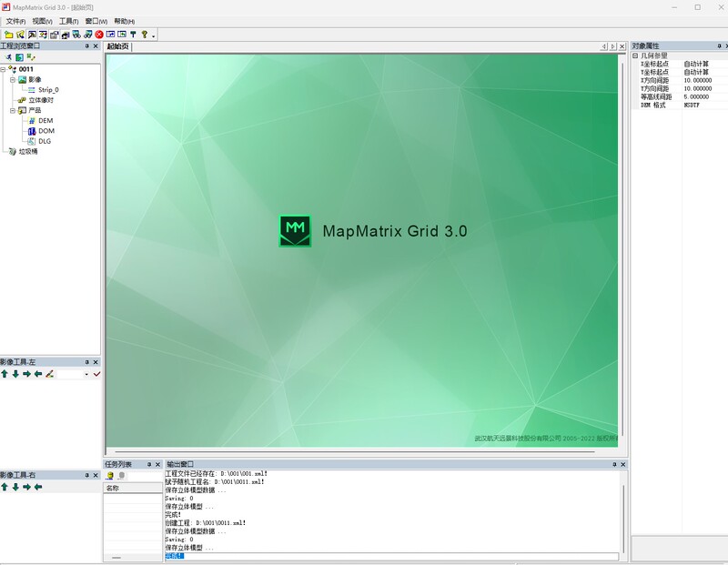728x565 pixels.
Task: Toggle pin on 影像工具-右 panel
Action: coord(86,476)
